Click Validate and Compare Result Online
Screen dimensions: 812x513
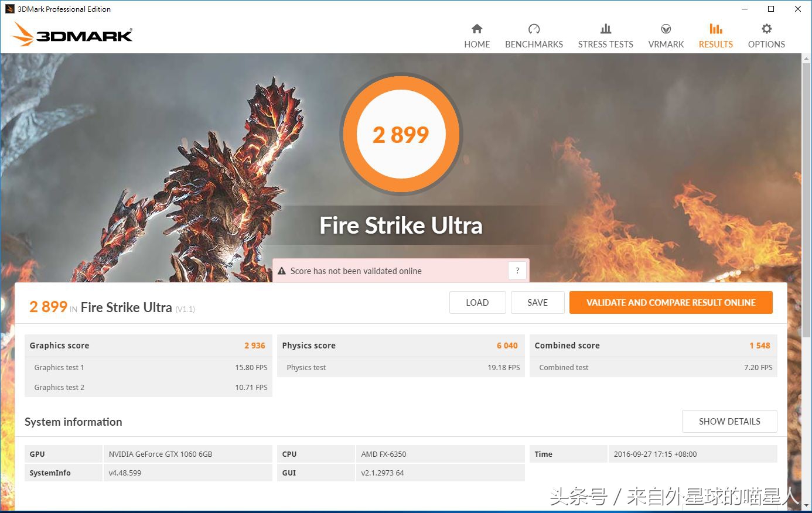(x=670, y=302)
